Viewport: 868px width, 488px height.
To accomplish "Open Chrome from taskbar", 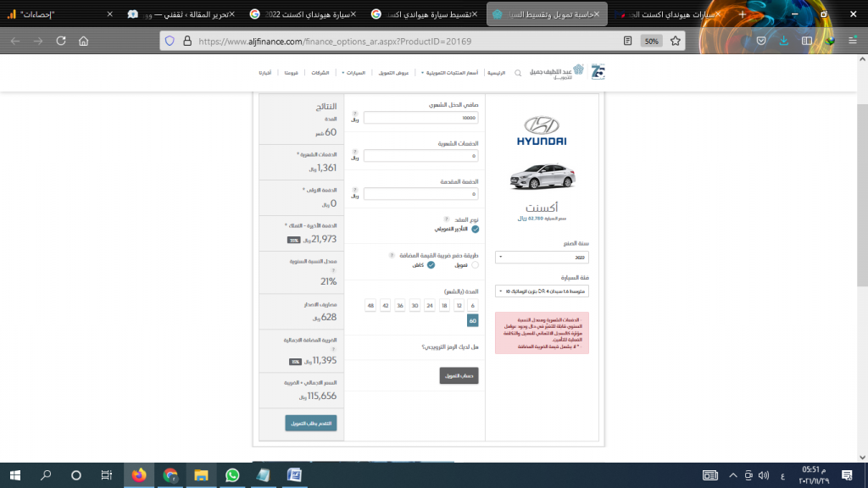I will 170,475.
